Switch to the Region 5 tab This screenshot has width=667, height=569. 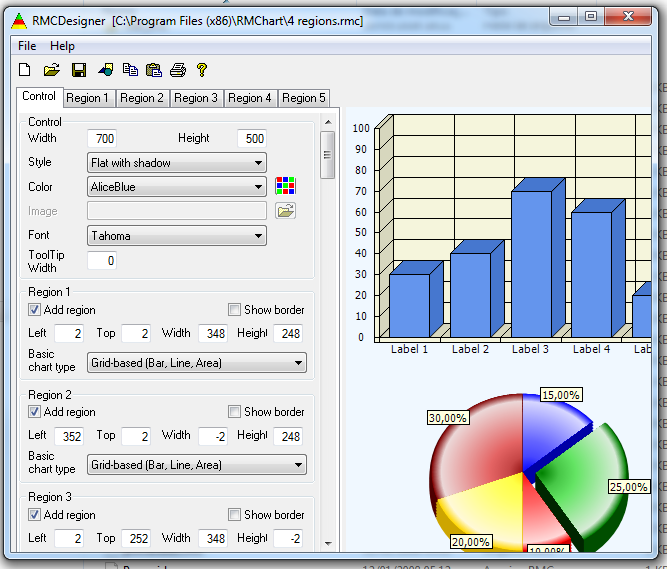point(304,98)
